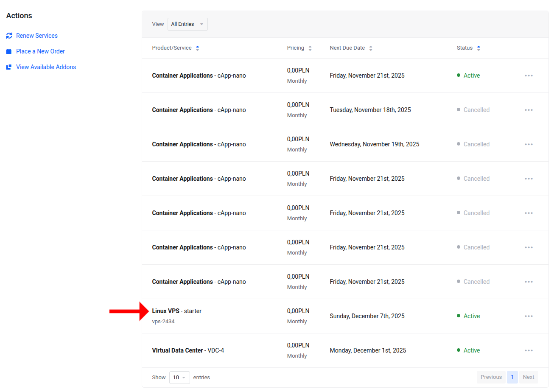554x392 pixels.
Task: Open actions for the cApp-nano due November 19th
Action: [529, 144]
